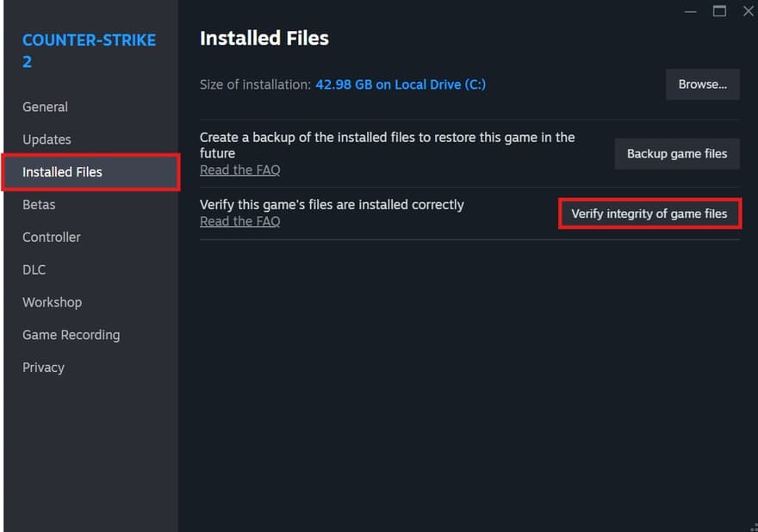Open Read the FAQ under the verify section
The height and width of the screenshot is (532, 758).
(x=239, y=221)
